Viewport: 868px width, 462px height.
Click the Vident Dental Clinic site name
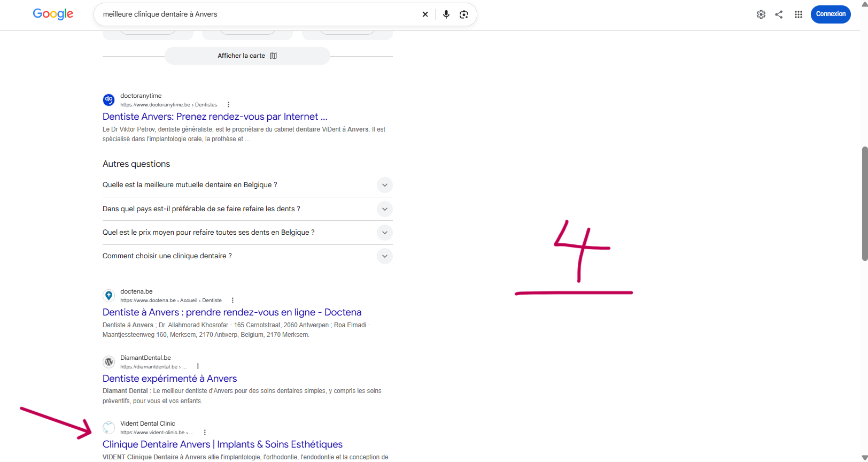(x=148, y=423)
